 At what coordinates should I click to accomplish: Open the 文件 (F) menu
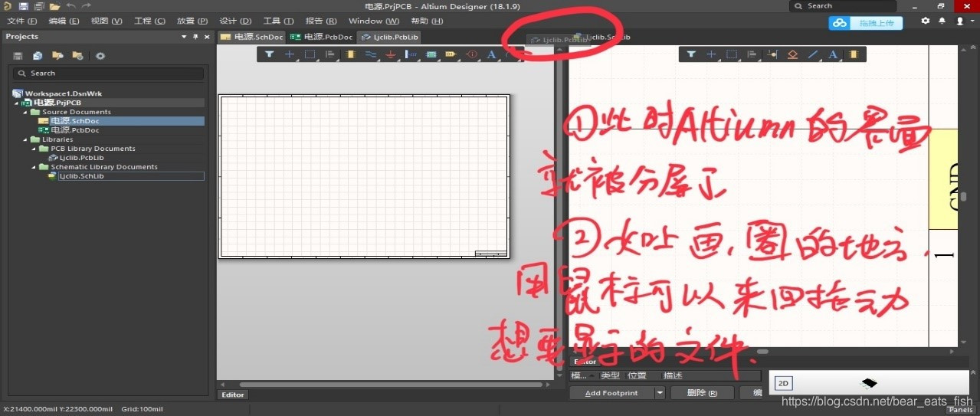click(x=21, y=21)
